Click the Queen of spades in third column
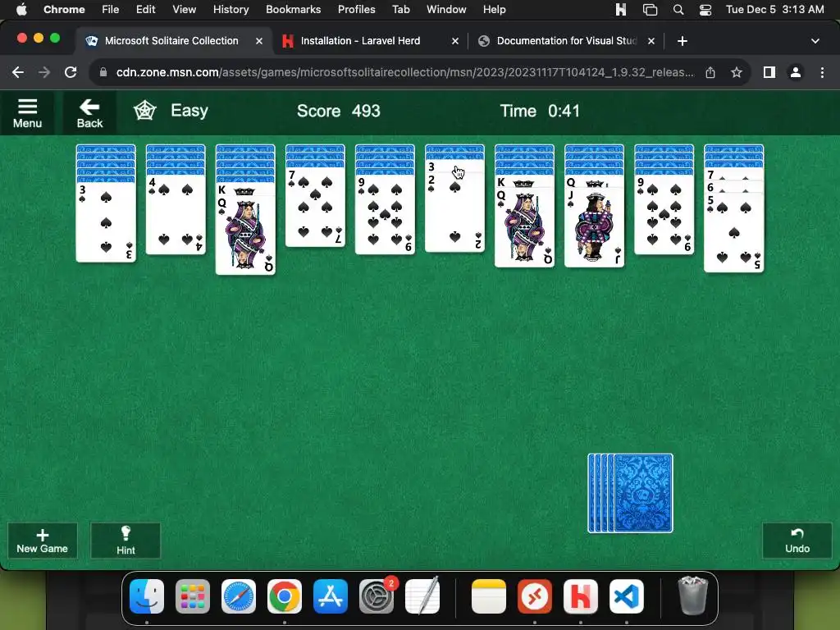840x630 pixels. (x=245, y=235)
